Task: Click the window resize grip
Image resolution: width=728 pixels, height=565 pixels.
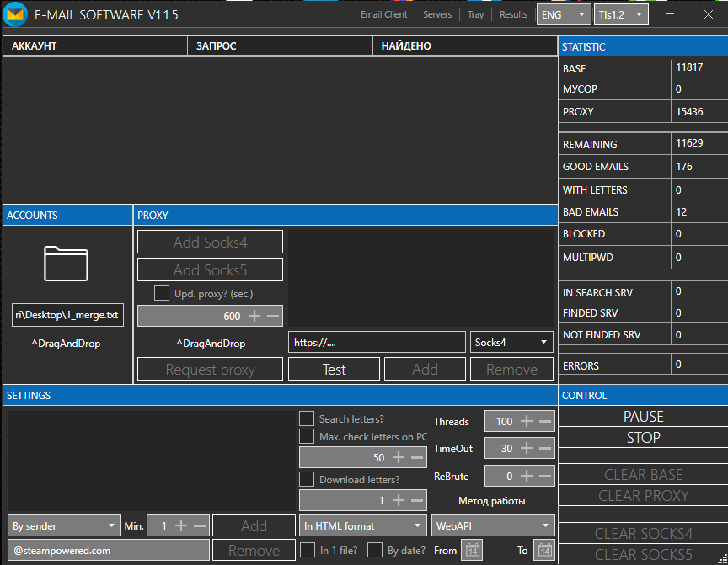Action: pos(722,559)
